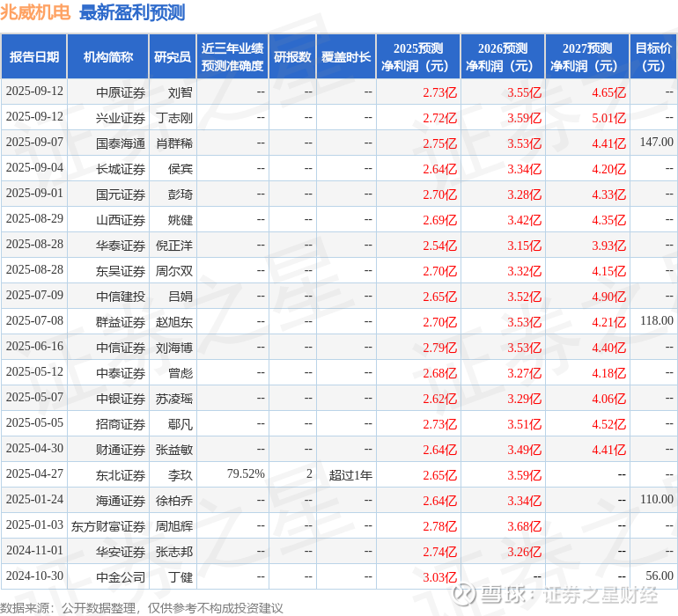678x616 pixels.
Task: Click the 近三年业绩预测准确度 column header
Action: coord(232,57)
